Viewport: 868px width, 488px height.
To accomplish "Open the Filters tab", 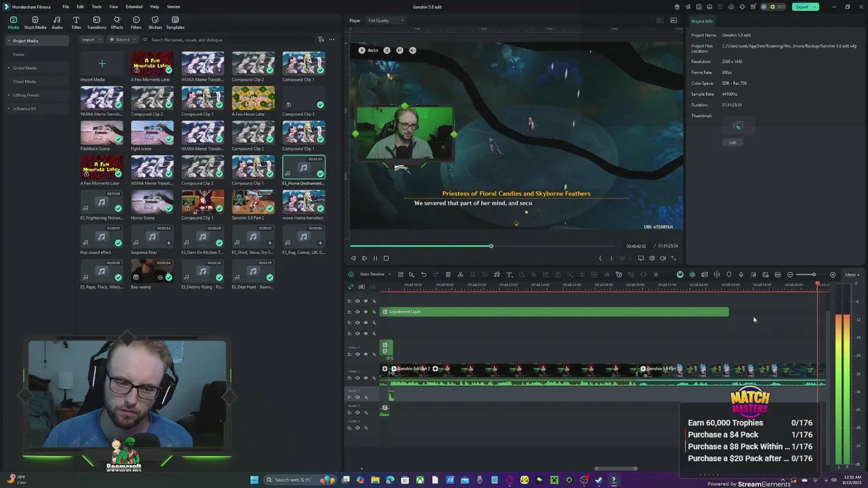I will point(136,23).
